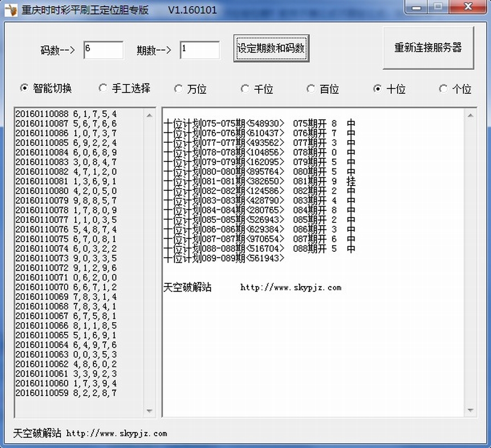
Task: Select the 手工选择 radio button
Action: pos(103,88)
